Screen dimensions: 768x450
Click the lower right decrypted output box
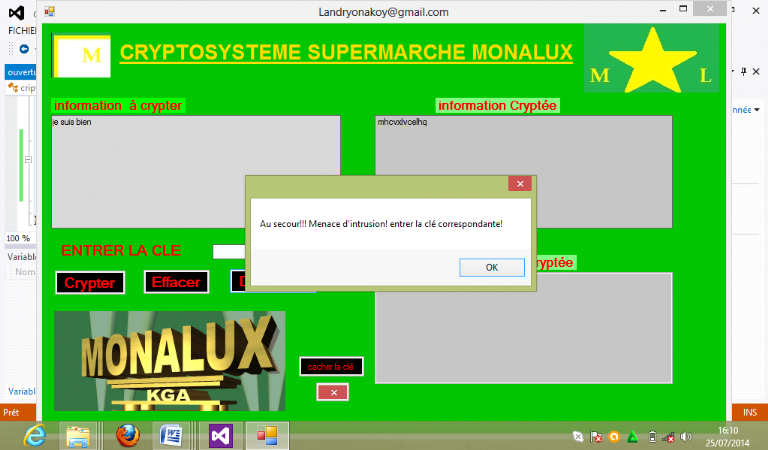(524, 328)
